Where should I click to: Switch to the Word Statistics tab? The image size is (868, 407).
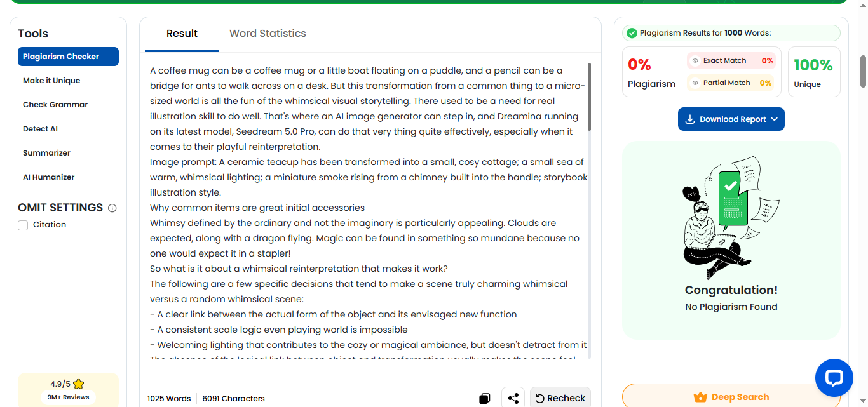268,34
